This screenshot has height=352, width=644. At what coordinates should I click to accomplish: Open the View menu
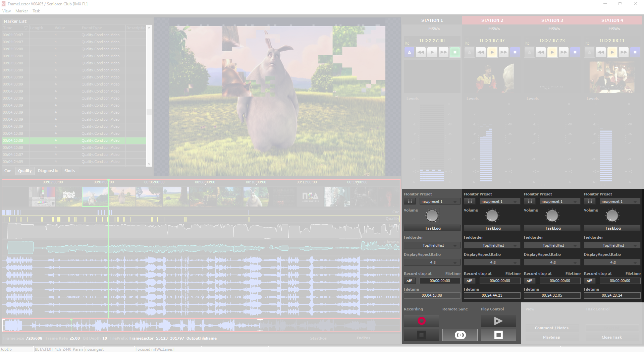click(7, 11)
